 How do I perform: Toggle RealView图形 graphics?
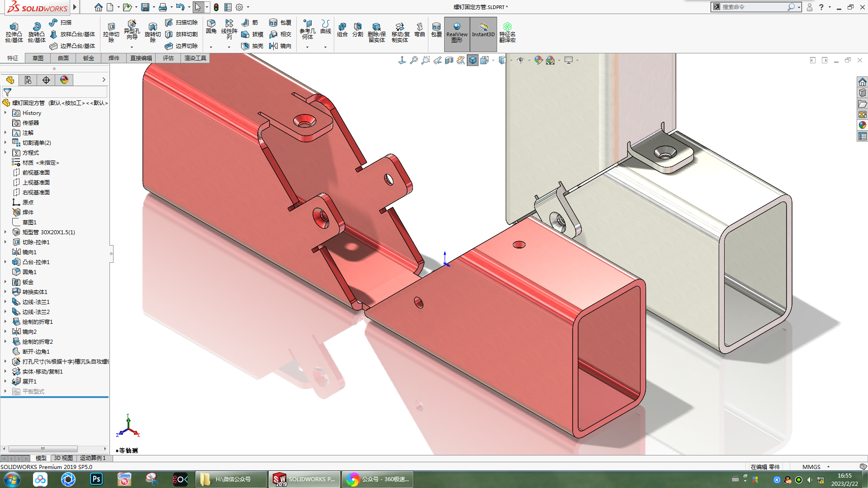tap(457, 34)
